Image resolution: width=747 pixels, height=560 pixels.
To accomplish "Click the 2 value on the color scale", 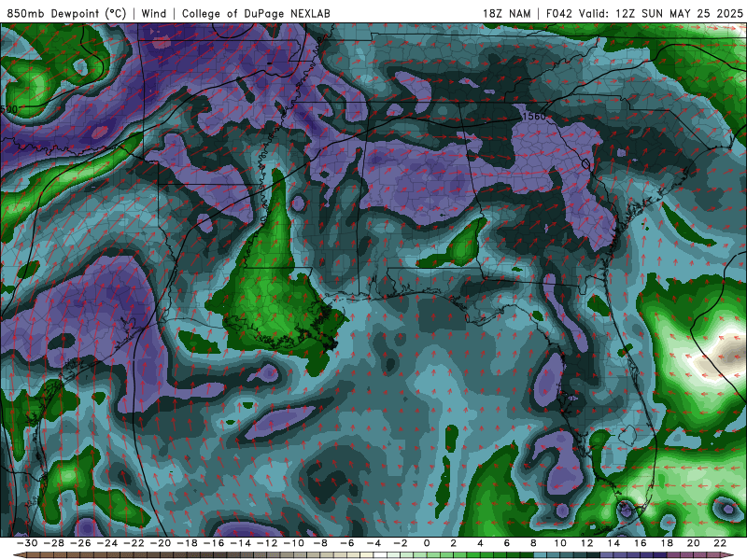I will point(454,543).
